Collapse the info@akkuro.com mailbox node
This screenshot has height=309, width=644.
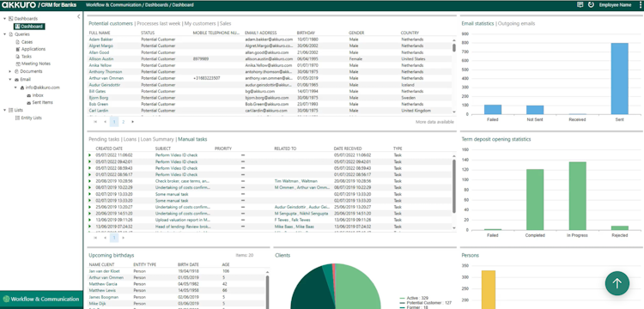tap(16, 88)
